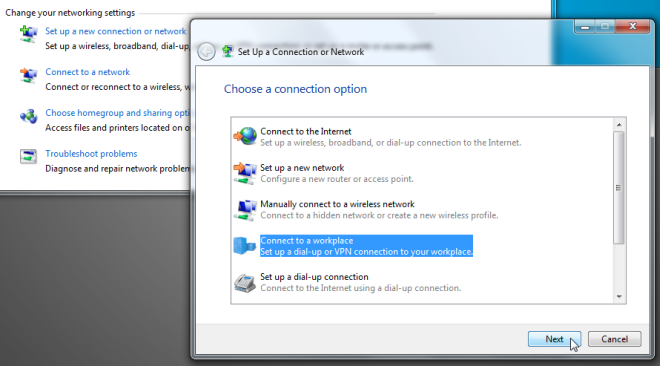This screenshot has height=366, width=660.
Task: Click the Manually connect to a wireless network icon
Action: [245, 210]
